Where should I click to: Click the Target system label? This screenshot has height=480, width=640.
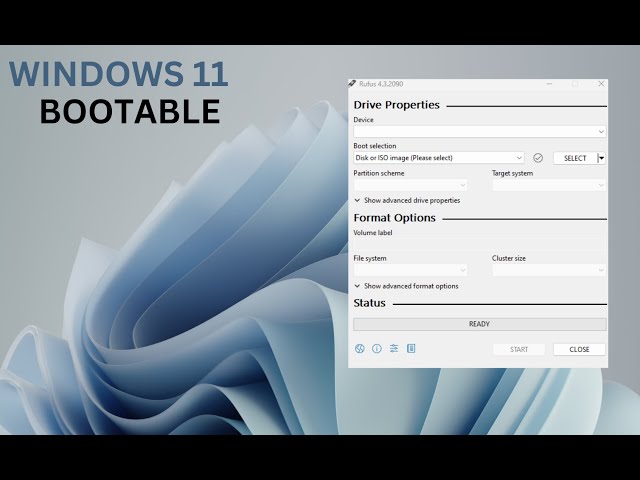click(512, 173)
